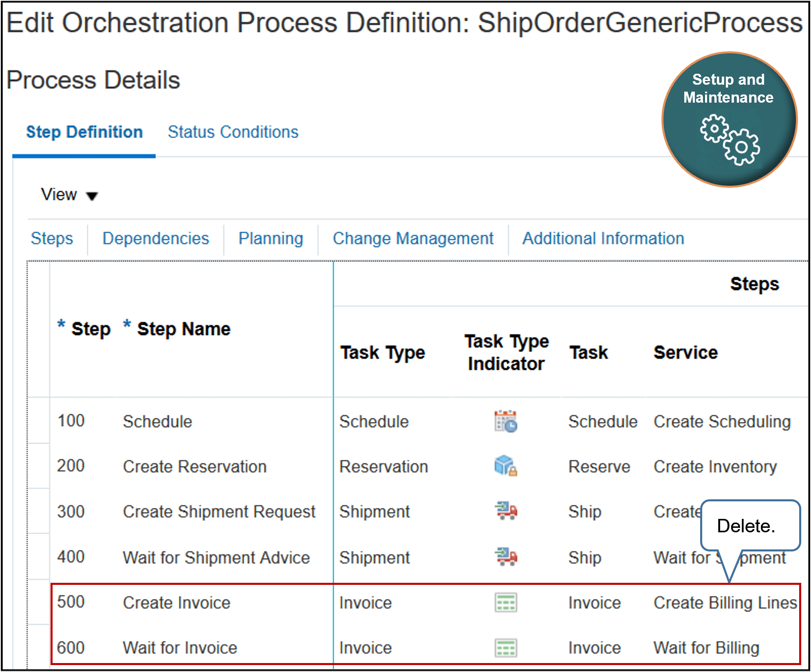Select the Create Billing Lines service link

click(725, 603)
